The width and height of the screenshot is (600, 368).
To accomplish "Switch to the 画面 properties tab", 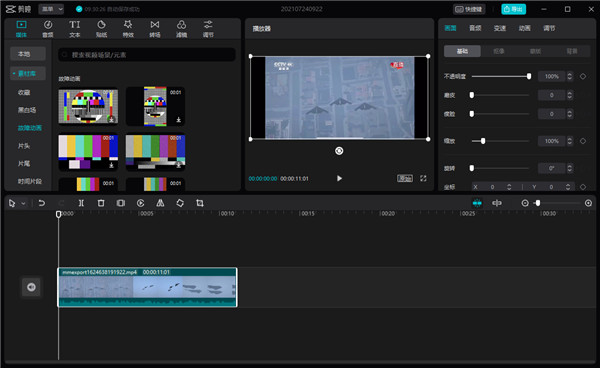I will pyautogui.click(x=450, y=28).
